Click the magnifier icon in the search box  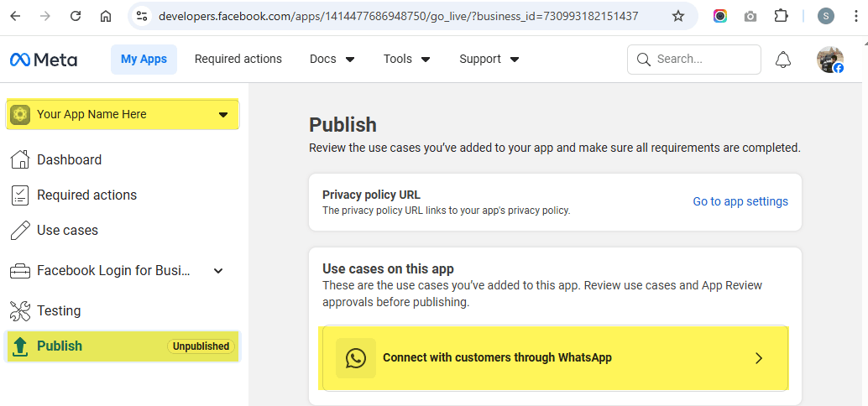(643, 60)
